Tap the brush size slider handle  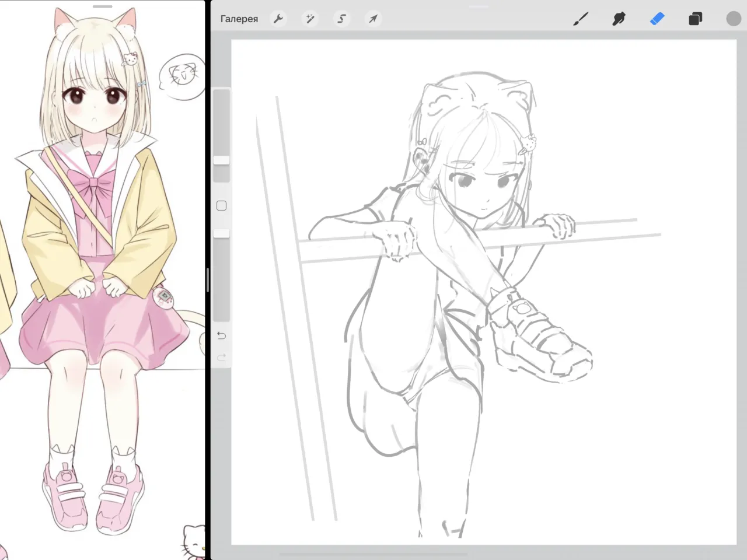[221, 160]
